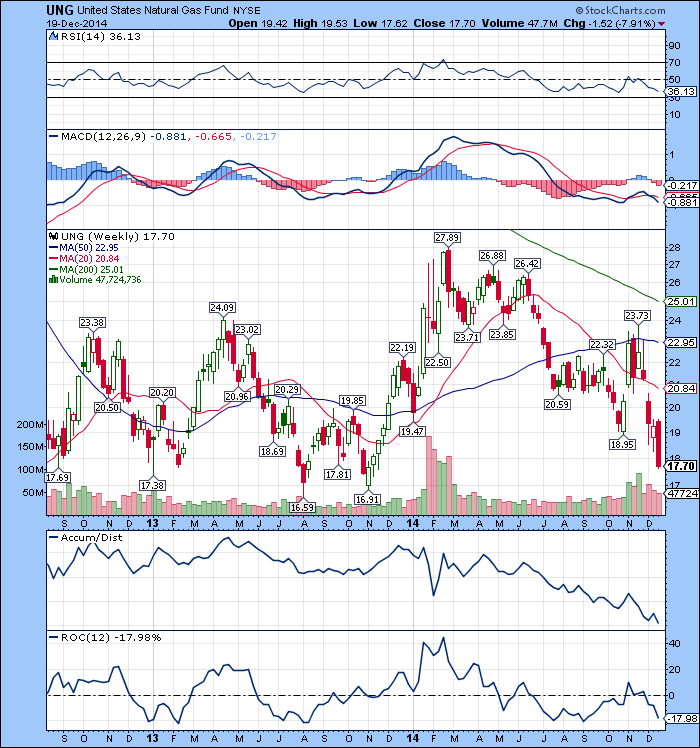
Task: Click the High 19.53 value
Action: click(320, 23)
